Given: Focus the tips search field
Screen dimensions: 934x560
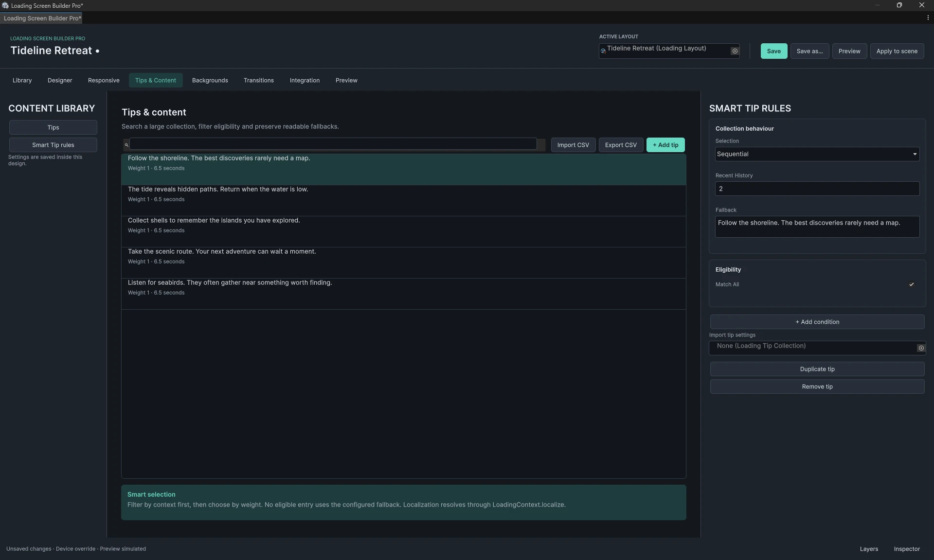Looking at the screenshot, I should click(x=333, y=144).
